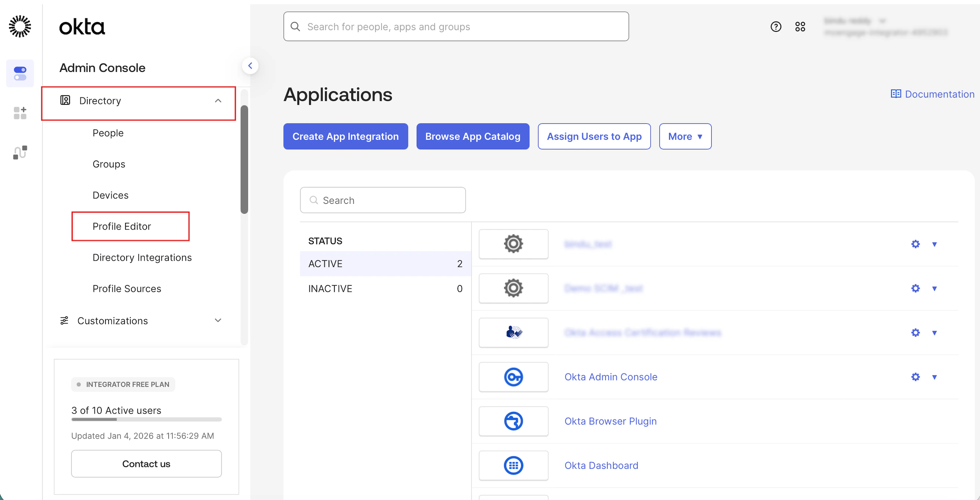980x500 pixels.
Task: Collapse the Directory menu section
Action: (218, 101)
